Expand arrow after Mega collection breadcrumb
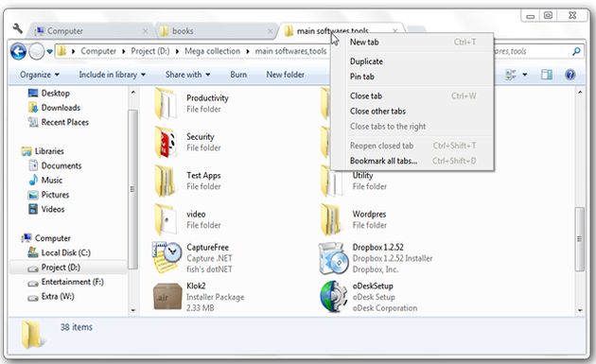 248,51
